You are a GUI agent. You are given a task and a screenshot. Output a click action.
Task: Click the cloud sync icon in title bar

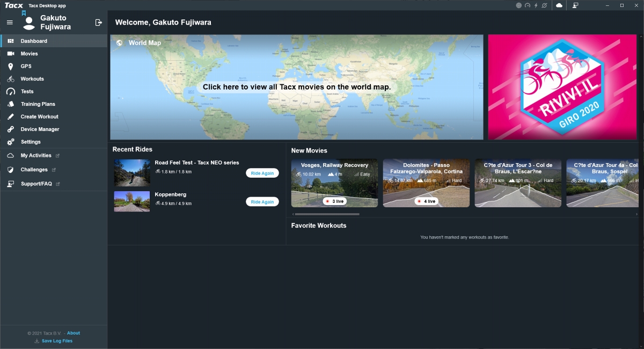click(x=559, y=5)
